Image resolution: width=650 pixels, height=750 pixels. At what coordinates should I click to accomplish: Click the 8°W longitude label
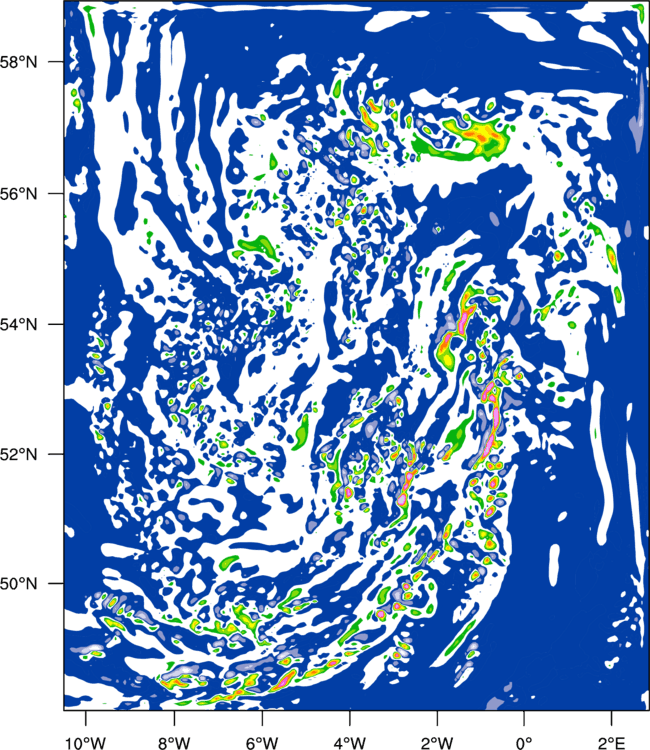[x=174, y=743]
